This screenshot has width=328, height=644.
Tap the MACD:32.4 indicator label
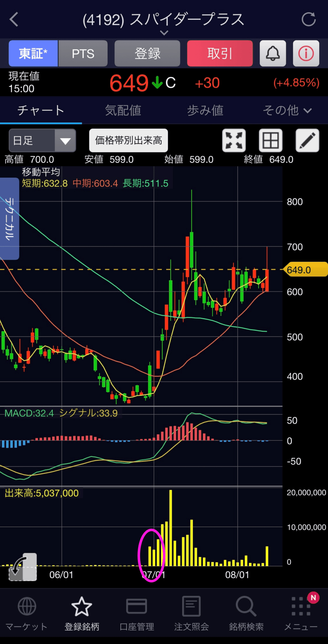29,413
